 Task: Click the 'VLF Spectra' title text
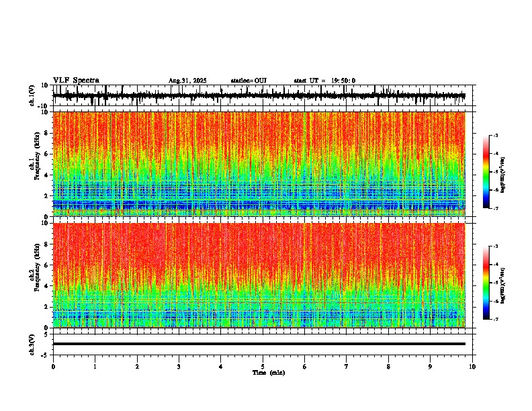(x=76, y=81)
